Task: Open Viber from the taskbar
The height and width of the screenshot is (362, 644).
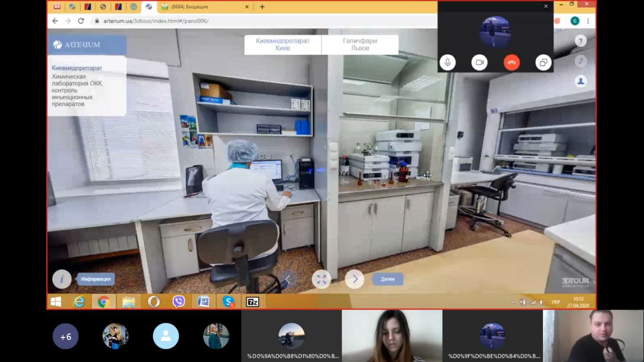Action: [x=179, y=302]
